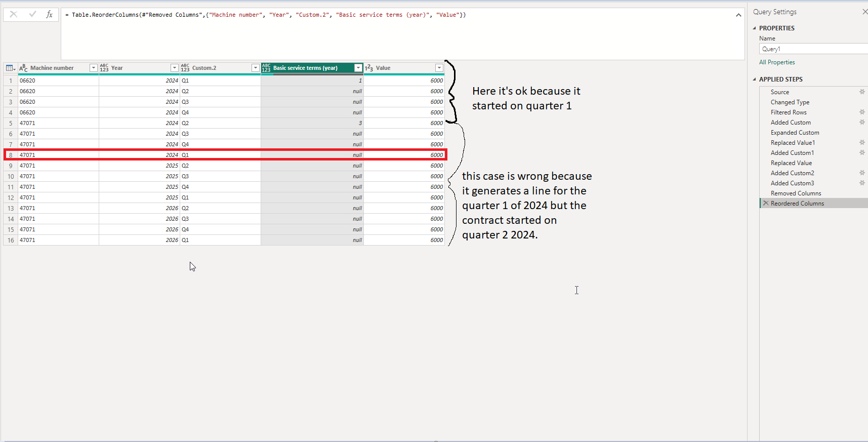Viewport: 868px width, 442px height.
Task: Click the Custom.2 column data type icon
Action: click(x=185, y=68)
